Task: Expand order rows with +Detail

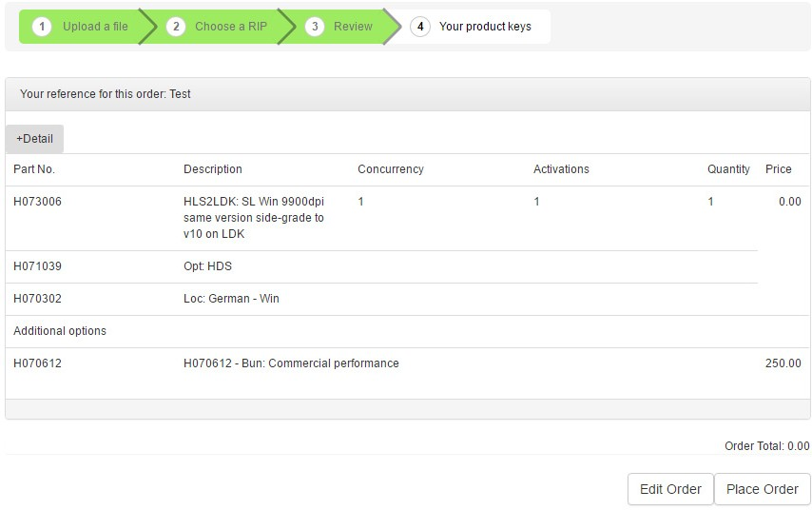Action: (35, 139)
